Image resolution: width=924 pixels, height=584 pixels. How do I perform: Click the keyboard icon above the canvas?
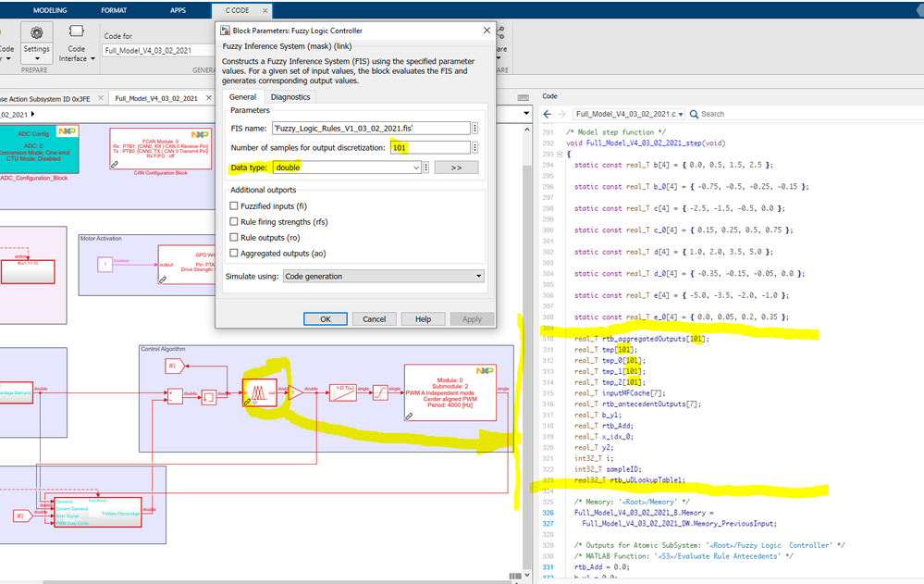click(x=523, y=98)
